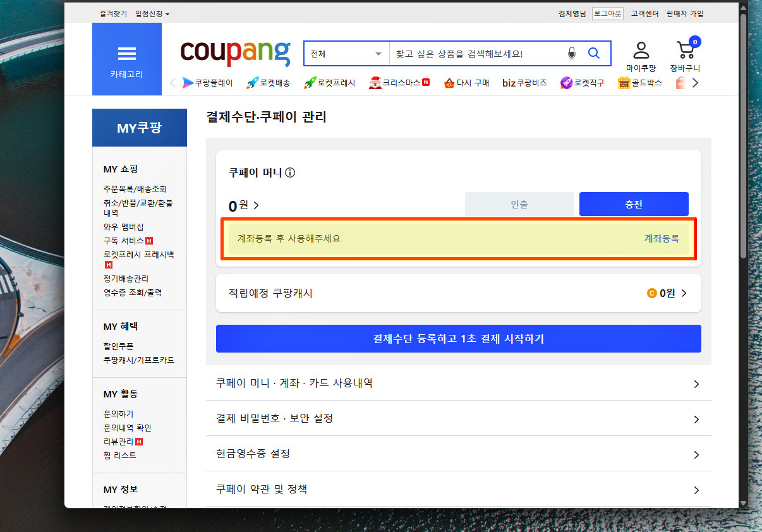Image resolution: width=762 pixels, height=532 pixels.
Task: Open 취소/반품/교환/환불내역 in sidebar
Action: pyautogui.click(x=138, y=208)
